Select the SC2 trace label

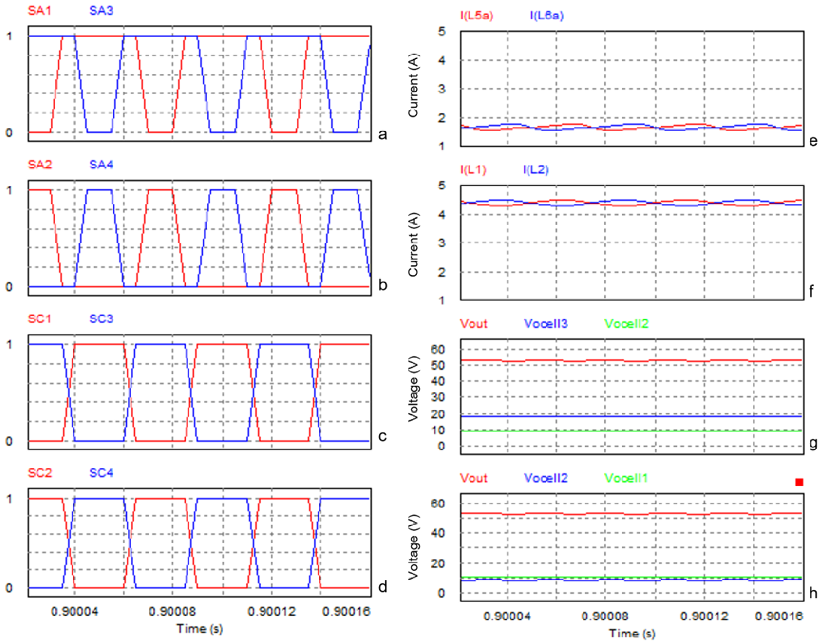[x=40, y=473]
